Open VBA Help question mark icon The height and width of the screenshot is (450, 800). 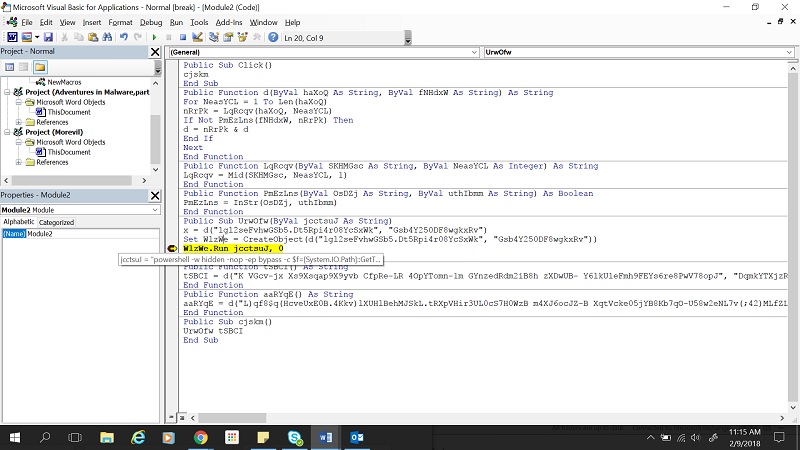(x=273, y=37)
